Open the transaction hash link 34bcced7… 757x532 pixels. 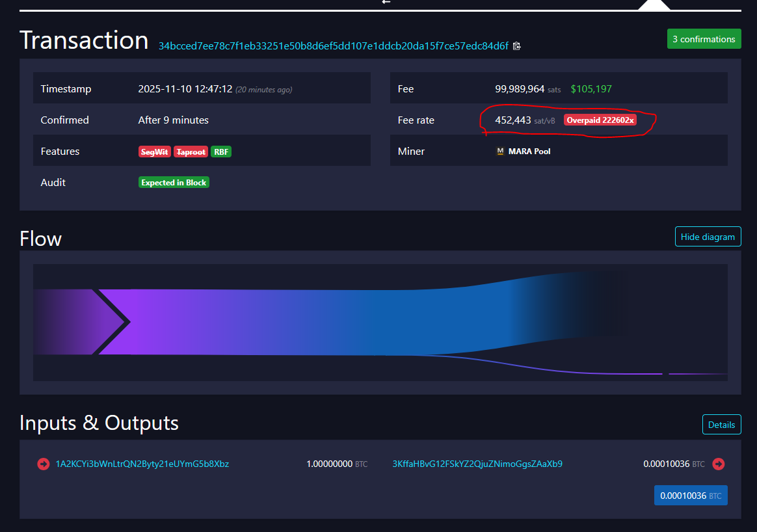point(333,46)
